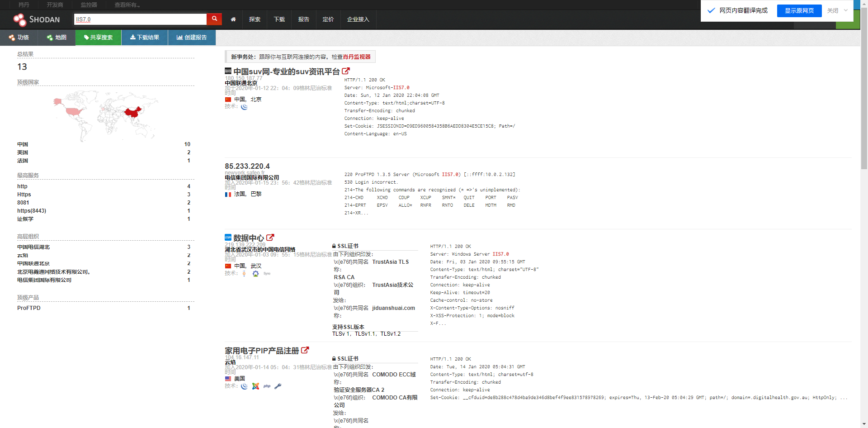Filter by product ProFTPD
868x428 pixels.
29,308
